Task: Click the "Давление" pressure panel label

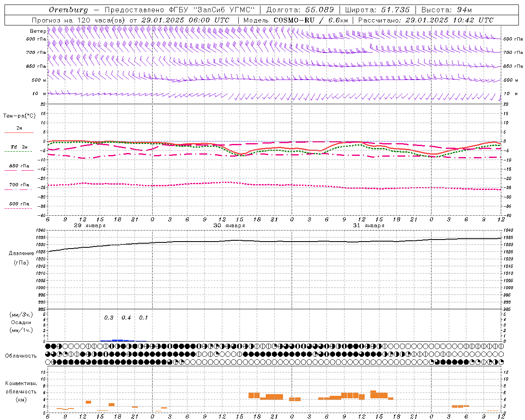Action: click(21, 253)
